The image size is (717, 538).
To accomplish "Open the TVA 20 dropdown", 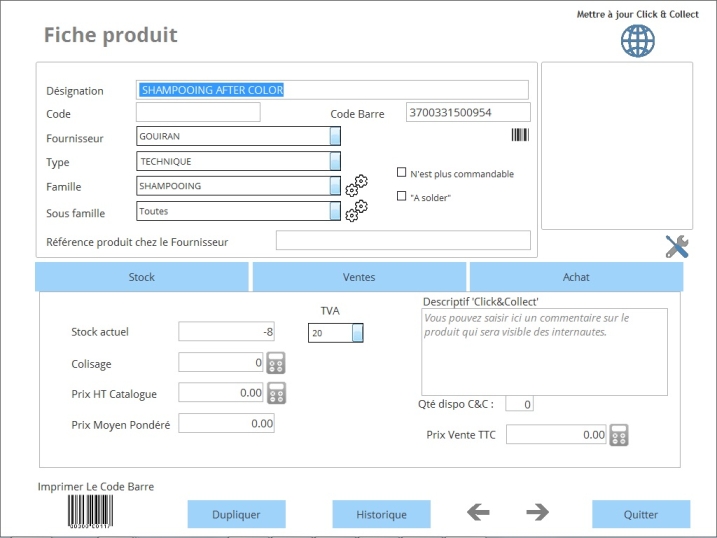I will (358, 333).
